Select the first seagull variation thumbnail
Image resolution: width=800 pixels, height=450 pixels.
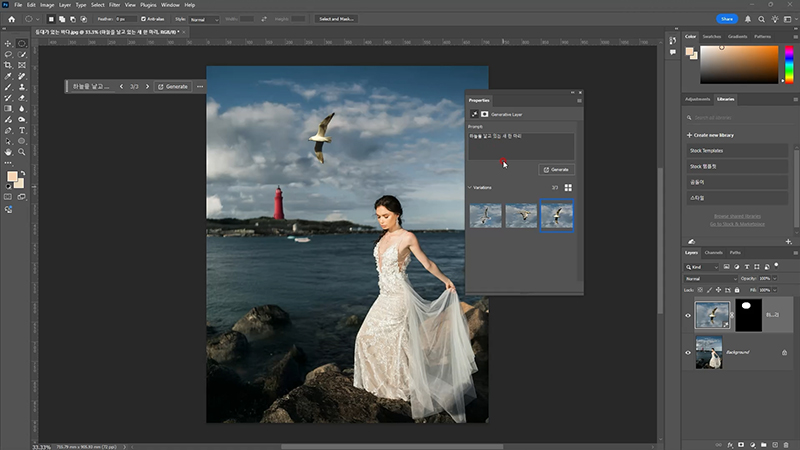pyautogui.click(x=485, y=215)
